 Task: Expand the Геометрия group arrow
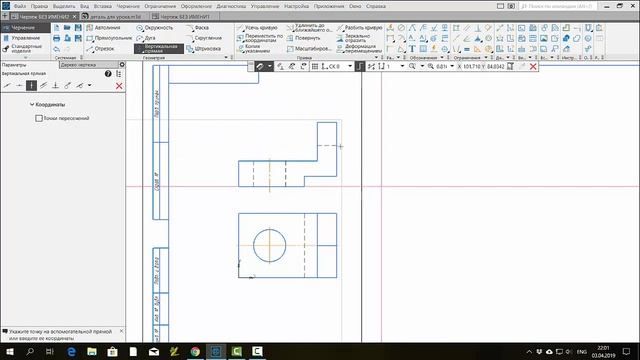pos(226,58)
